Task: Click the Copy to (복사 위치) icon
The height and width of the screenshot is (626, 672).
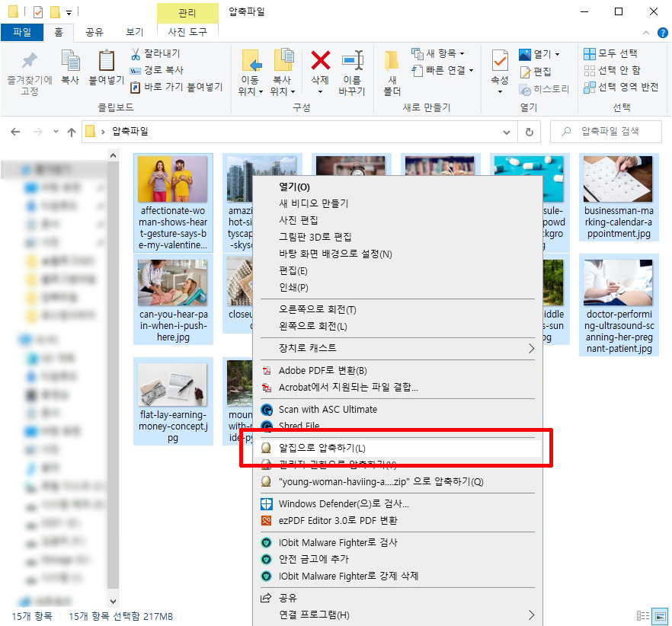Action: (283, 69)
